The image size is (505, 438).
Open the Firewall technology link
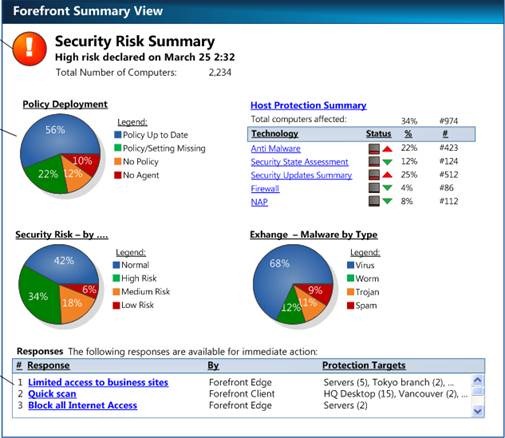(265, 189)
